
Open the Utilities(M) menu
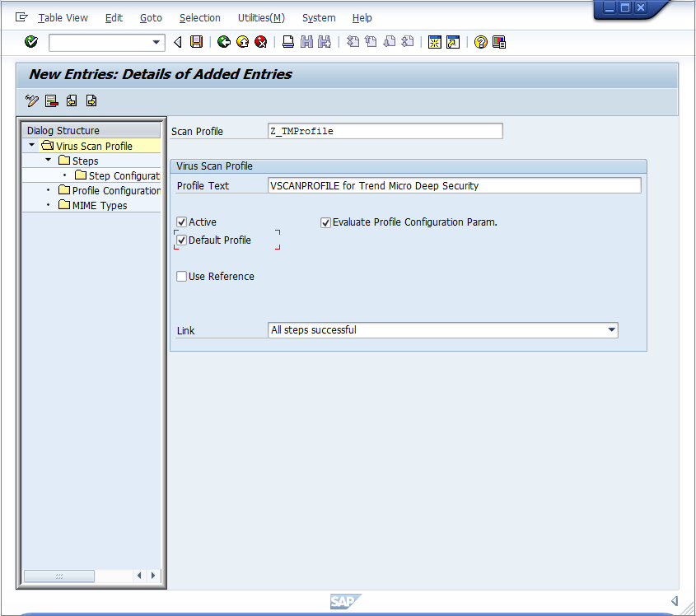point(261,17)
